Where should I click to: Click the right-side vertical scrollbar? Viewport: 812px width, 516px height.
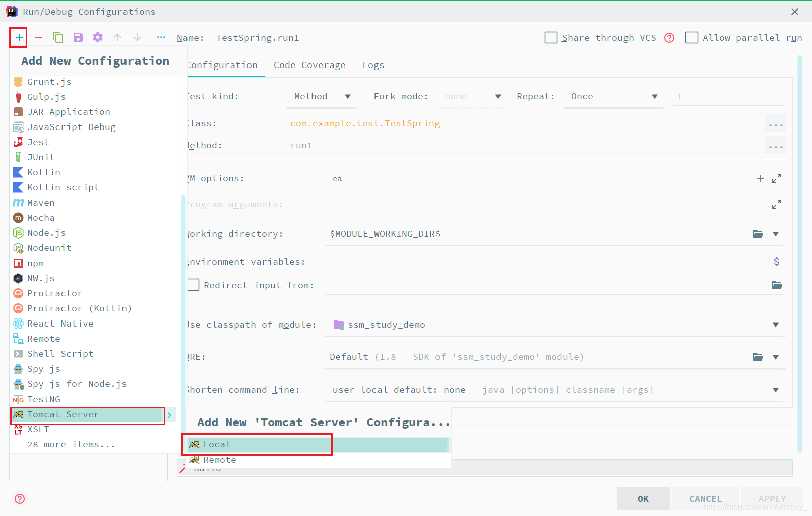pyautogui.click(x=799, y=254)
